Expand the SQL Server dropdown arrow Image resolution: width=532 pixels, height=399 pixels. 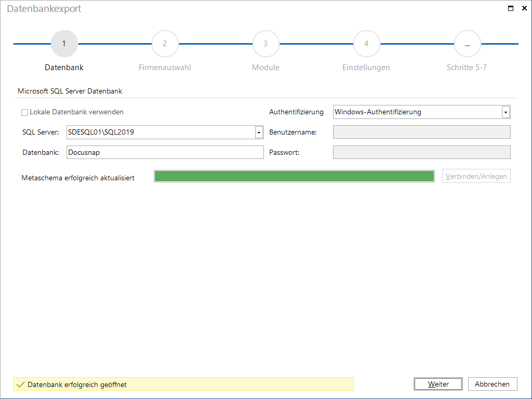(x=259, y=132)
